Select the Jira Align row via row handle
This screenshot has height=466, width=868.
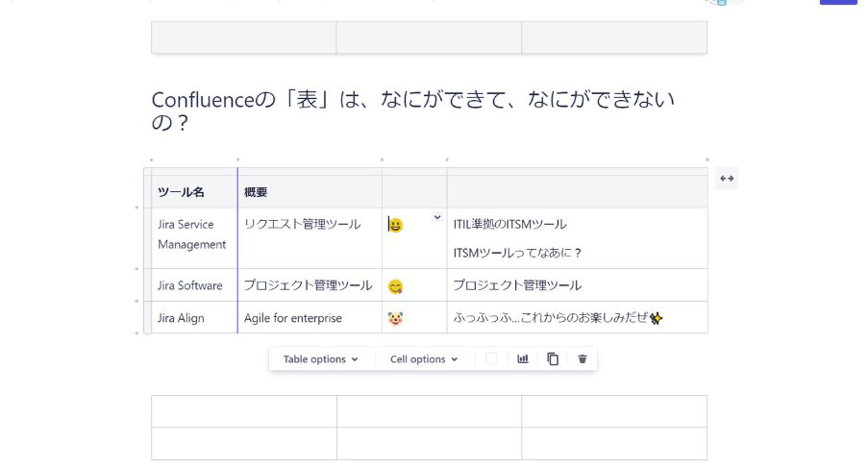pyautogui.click(x=147, y=318)
